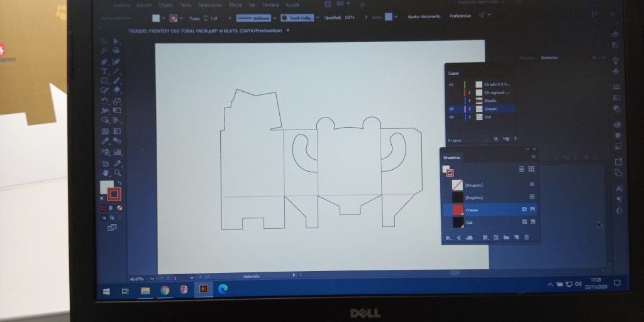
Task: Toggle visibility of SA info layer
Action: (451, 84)
